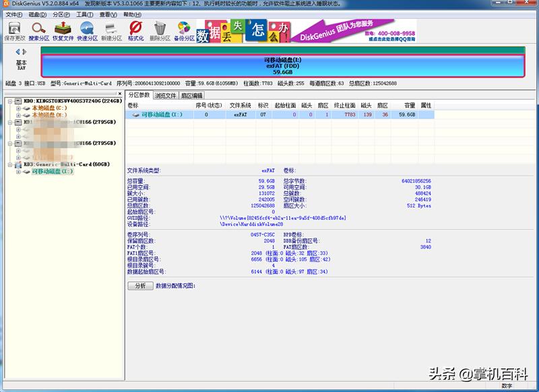Launch Quick Partition (快速分区) from the toolbar
539x392 pixels.
point(88,28)
